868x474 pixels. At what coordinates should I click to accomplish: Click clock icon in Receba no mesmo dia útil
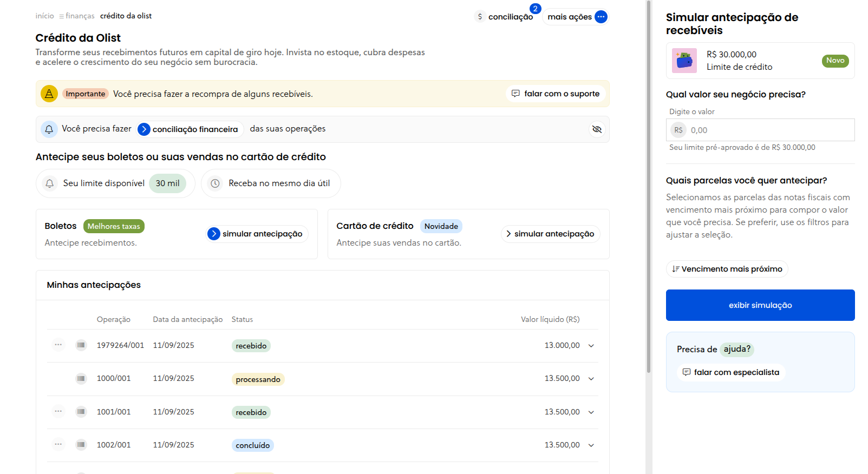pyautogui.click(x=215, y=183)
